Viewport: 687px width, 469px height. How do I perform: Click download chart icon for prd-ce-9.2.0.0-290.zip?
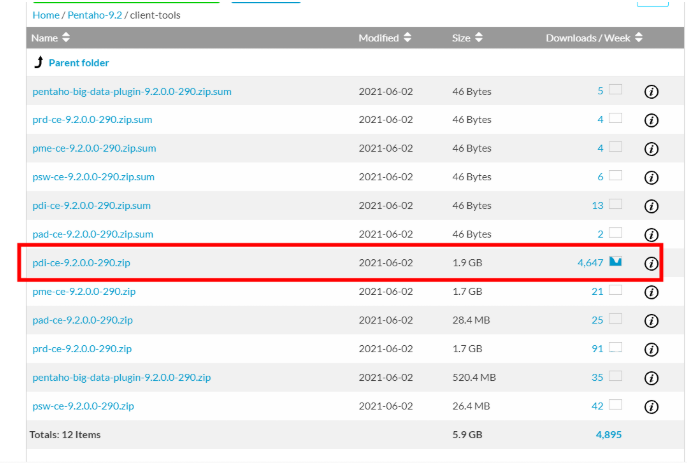pyautogui.click(x=615, y=348)
